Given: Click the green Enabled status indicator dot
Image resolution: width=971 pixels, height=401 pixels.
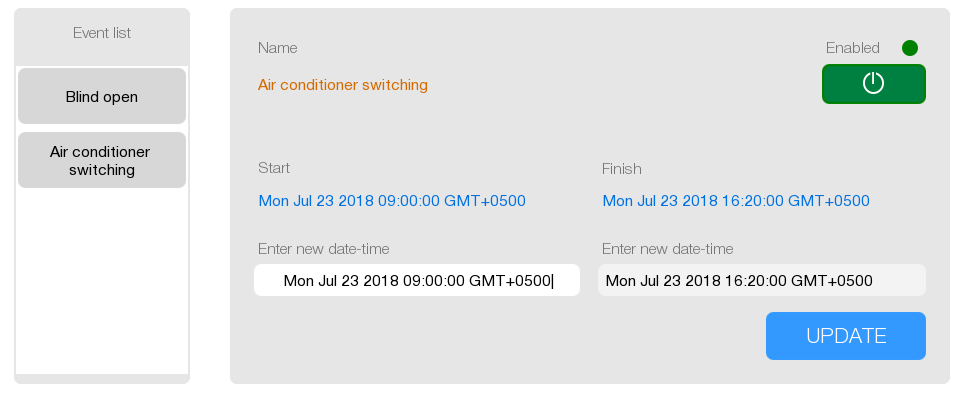Looking at the screenshot, I should pos(909,48).
